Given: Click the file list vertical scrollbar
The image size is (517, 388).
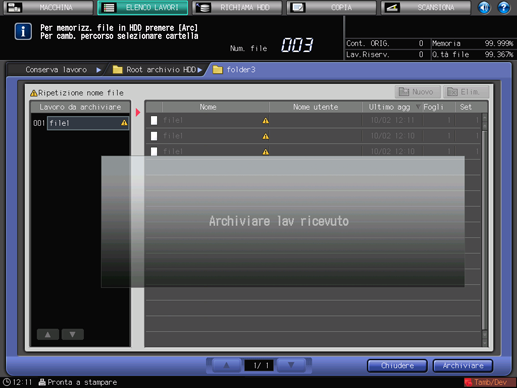Looking at the screenshot, I should click(x=485, y=230).
